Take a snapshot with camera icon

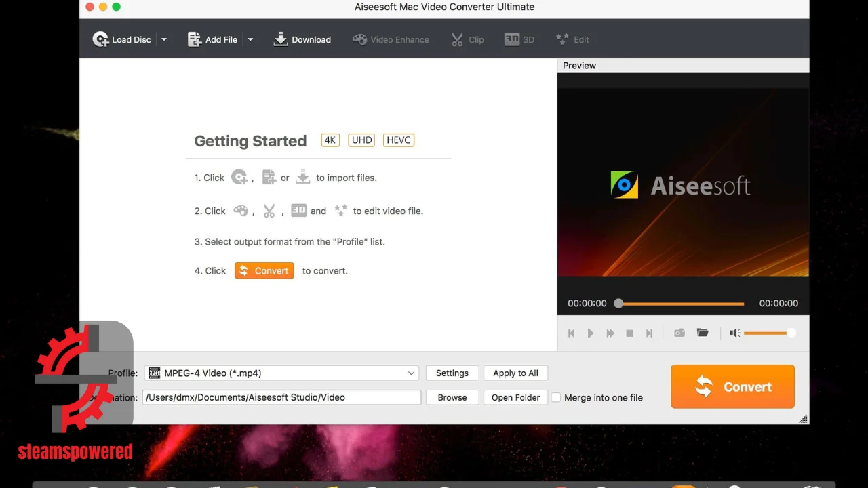pyautogui.click(x=679, y=333)
